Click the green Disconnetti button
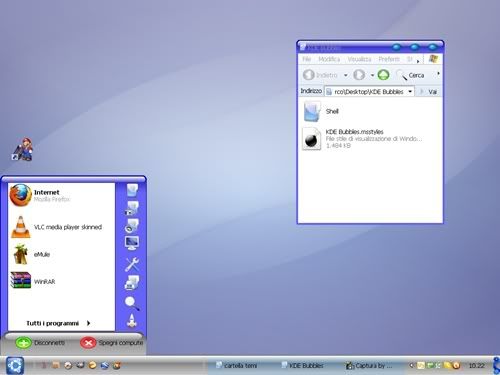 (x=40, y=343)
